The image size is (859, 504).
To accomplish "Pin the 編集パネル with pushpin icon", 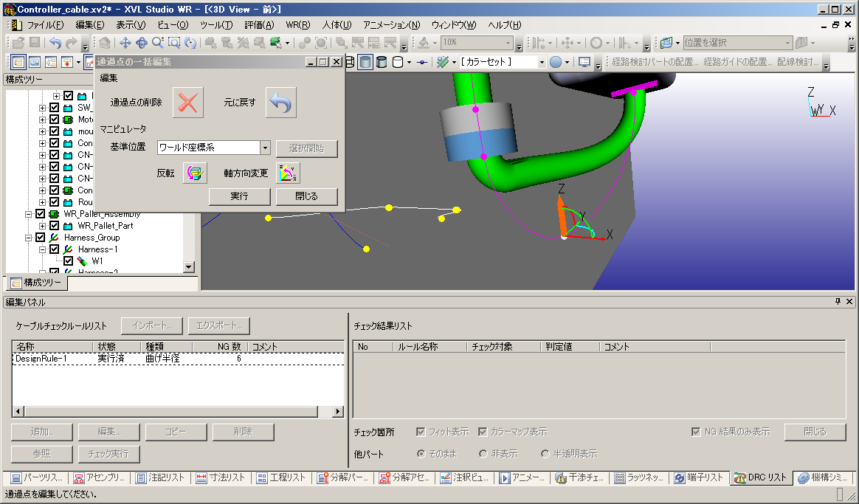I will [x=838, y=302].
